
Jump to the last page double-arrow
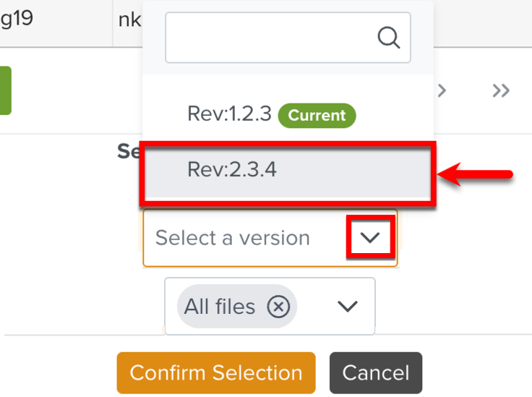(x=501, y=90)
